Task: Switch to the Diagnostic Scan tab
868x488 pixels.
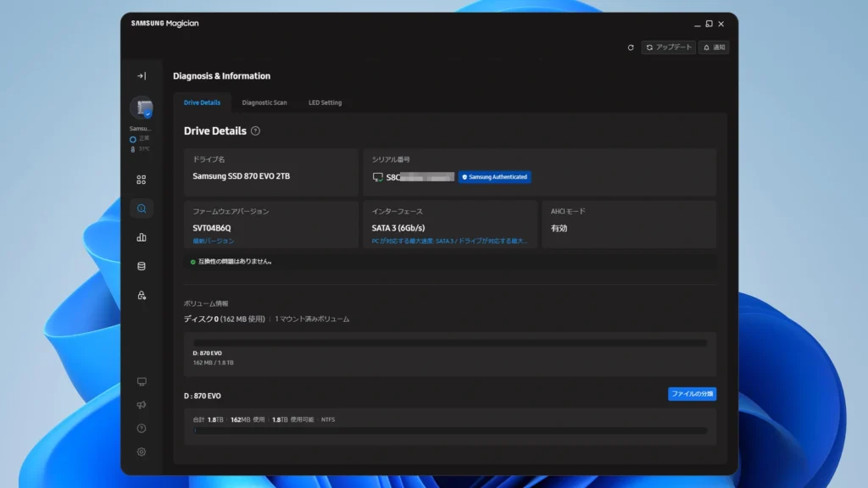Action: pyautogui.click(x=264, y=103)
